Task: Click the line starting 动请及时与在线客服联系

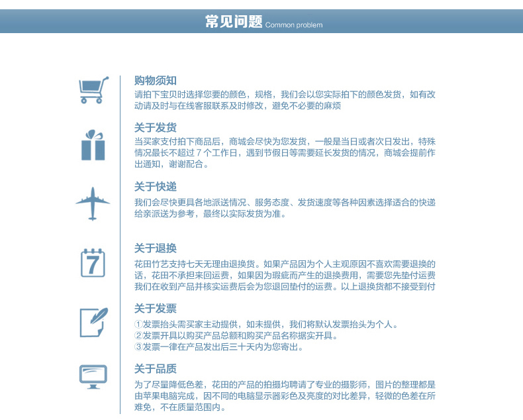Action: tap(238, 106)
